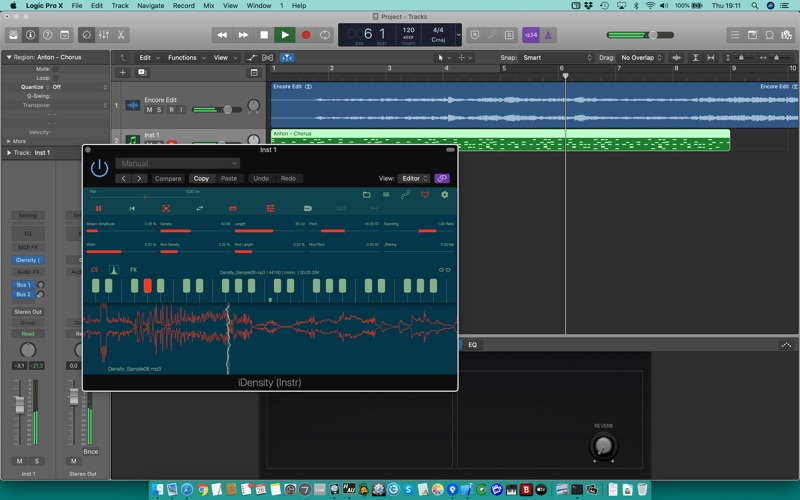Toggle the Flex show/hide button
Image resolution: width=800 pixels, height=500 pixels.
pyautogui.click(x=267, y=58)
